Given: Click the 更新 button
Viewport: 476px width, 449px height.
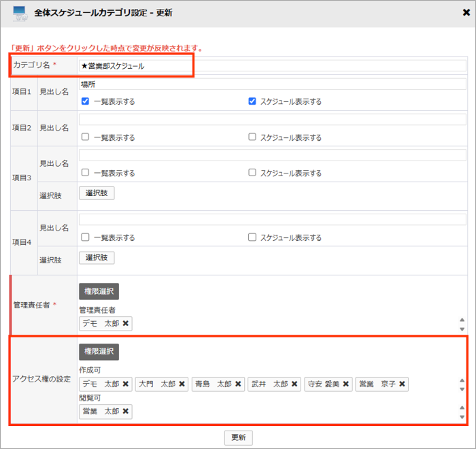Looking at the screenshot, I should click(238, 437).
